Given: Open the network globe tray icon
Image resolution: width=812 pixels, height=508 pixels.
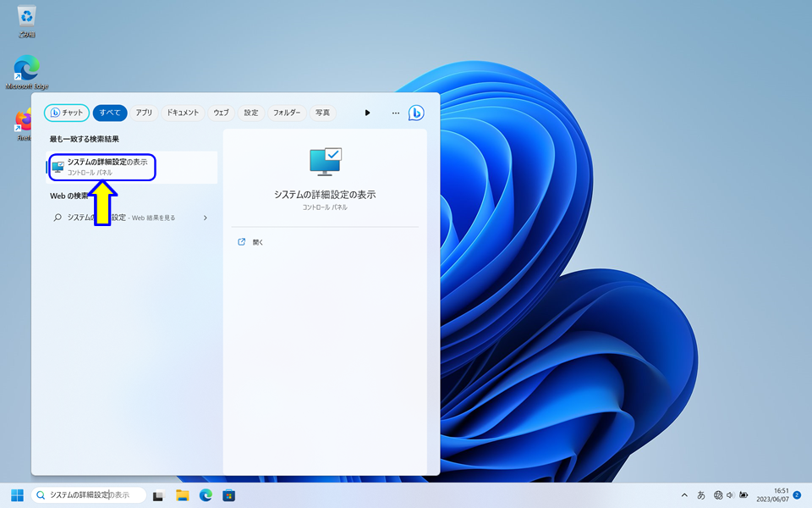Looking at the screenshot, I should (x=718, y=495).
